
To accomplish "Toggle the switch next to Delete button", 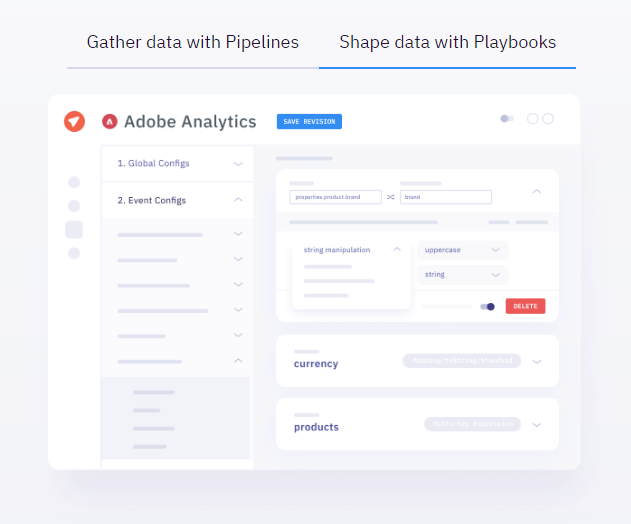I will click(487, 306).
